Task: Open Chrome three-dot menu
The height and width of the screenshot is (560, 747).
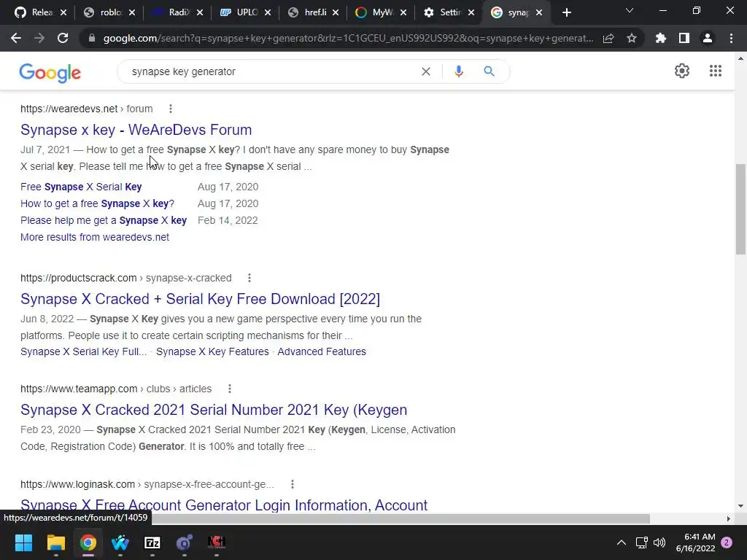Action: tap(731, 38)
